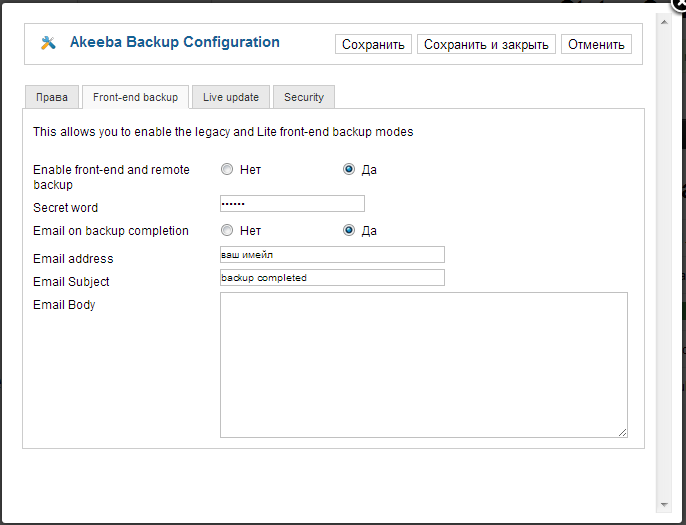
Task: Select the Front-end backup tab
Action: click(136, 97)
